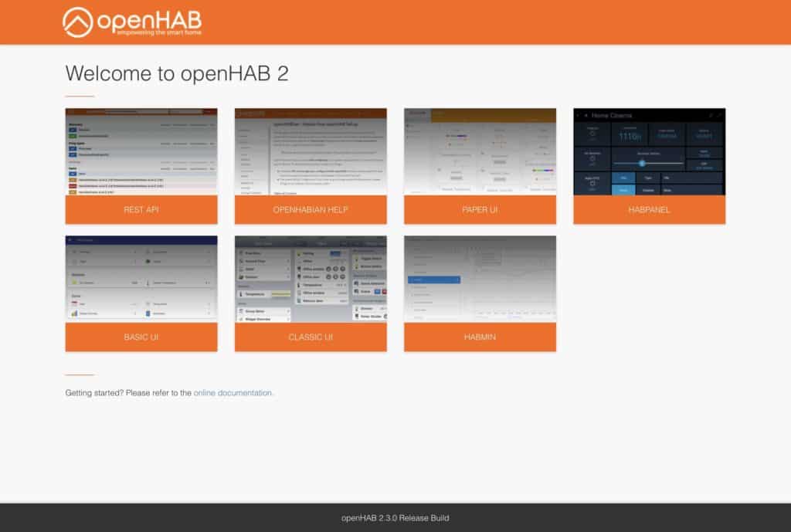Launch PAPER UI via its orange button
The width and height of the screenshot is (791, 532).
480,210
